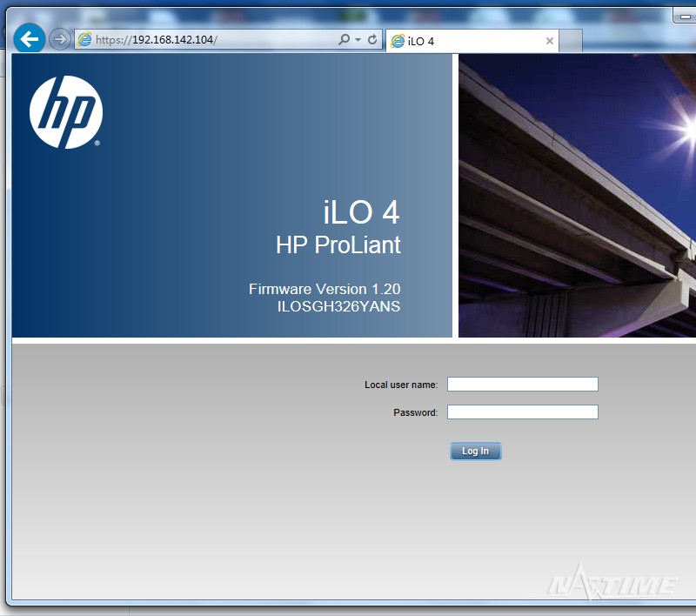
Task: Refresh the page with reload icon
Action: click(372, 39)
